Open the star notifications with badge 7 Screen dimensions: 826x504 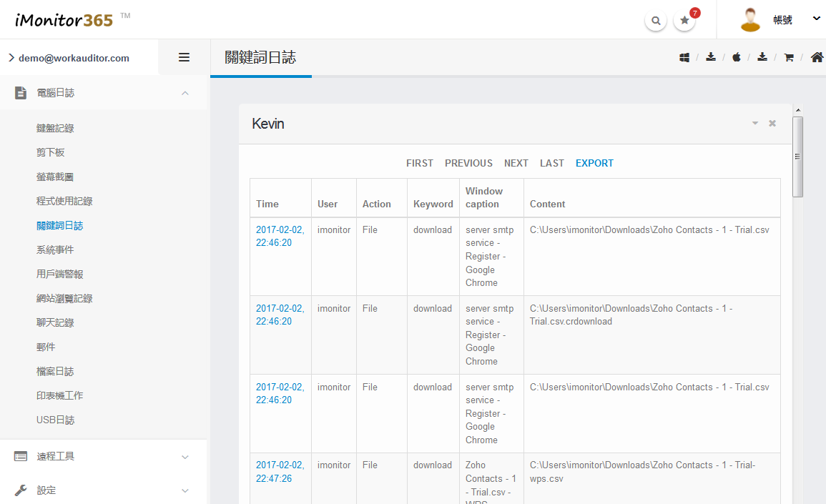click(684, 21)
